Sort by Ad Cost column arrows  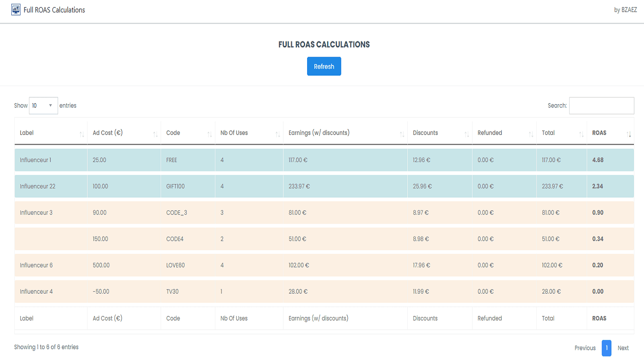click(x=155, y=134)
